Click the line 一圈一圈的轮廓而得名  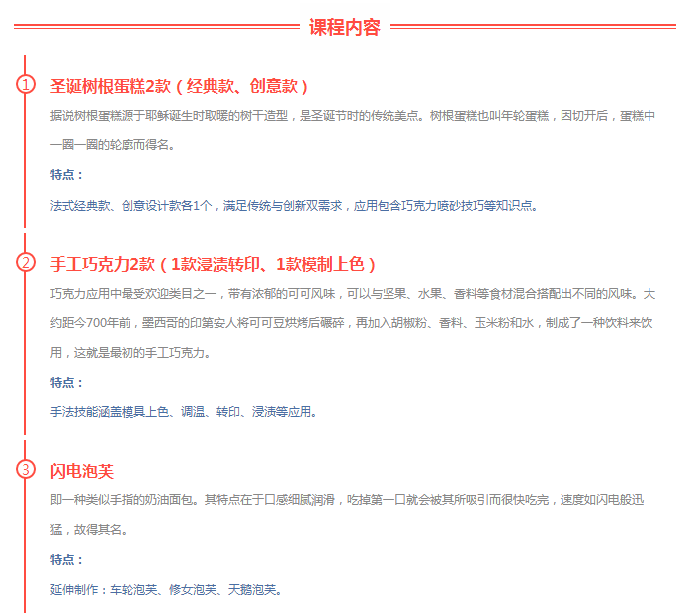click(x=113, y=145)
